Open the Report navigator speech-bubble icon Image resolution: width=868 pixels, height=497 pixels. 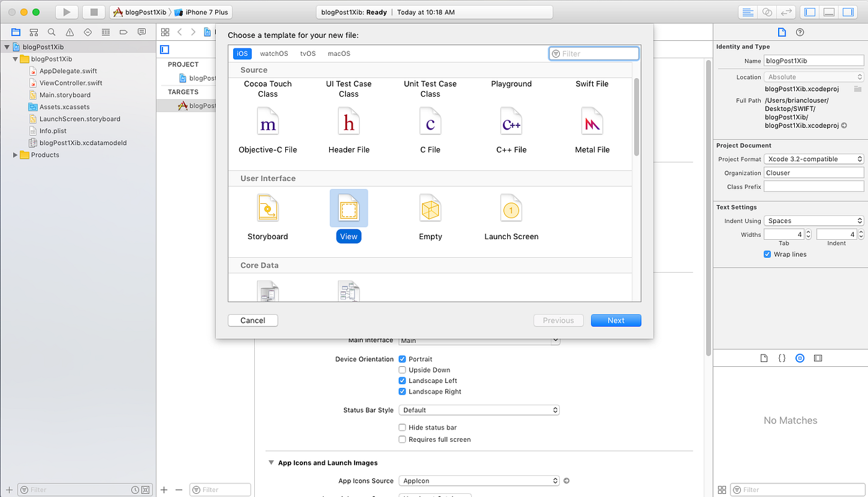point(141,32)
